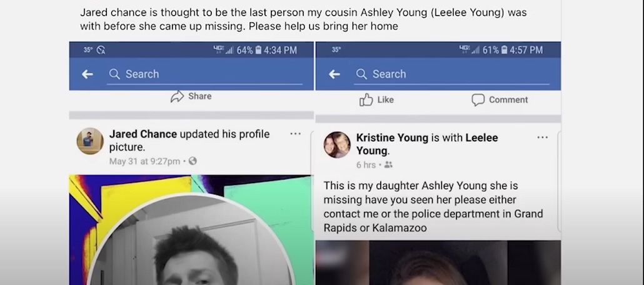Open Jared Chance's small profile avatar
Screen dimensions: 644x285
pyautogui.click(x=90, y=141)
